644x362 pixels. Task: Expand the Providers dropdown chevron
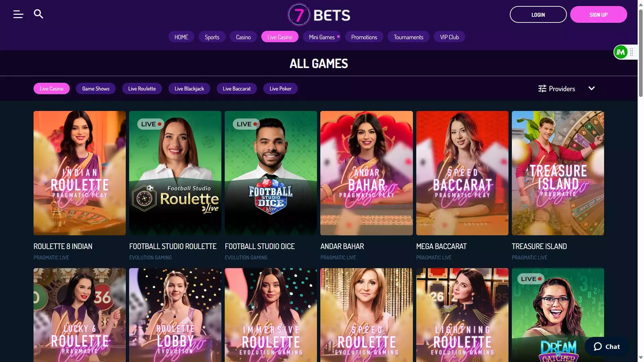(592, 88)
